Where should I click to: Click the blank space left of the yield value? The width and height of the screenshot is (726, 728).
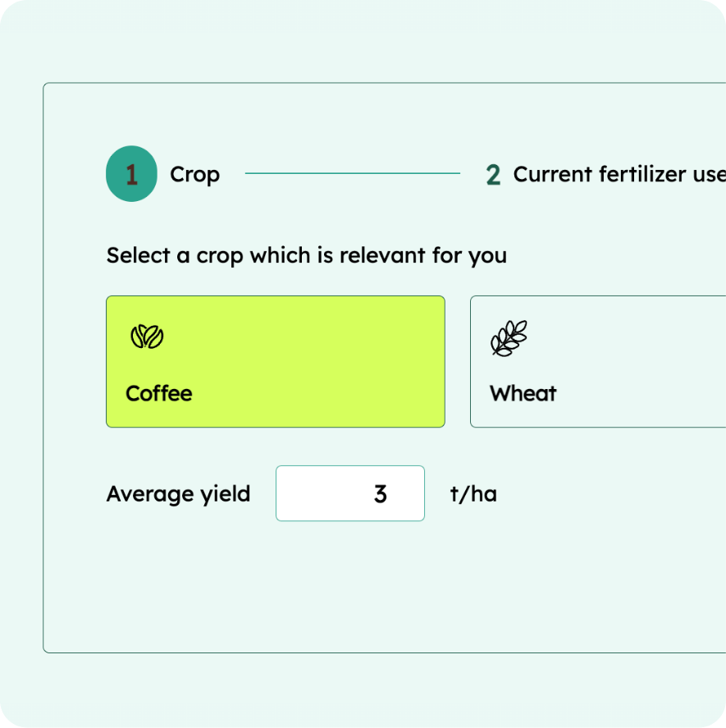click(x=320, y=493)
